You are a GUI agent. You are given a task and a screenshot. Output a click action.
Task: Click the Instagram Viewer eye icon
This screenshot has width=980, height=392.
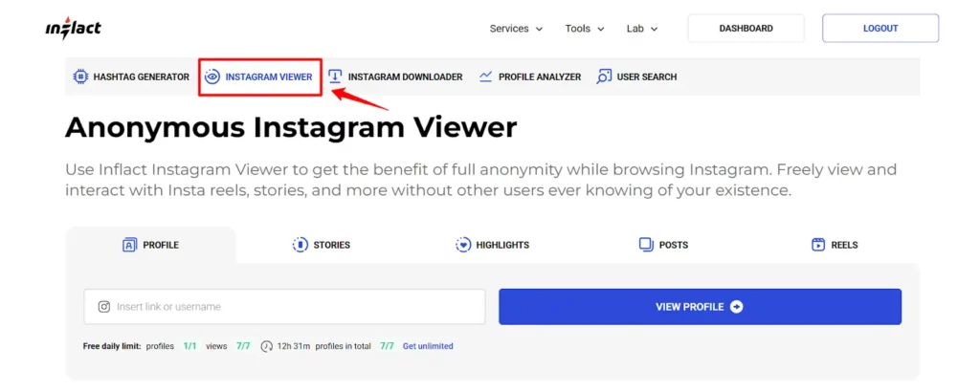212,76
